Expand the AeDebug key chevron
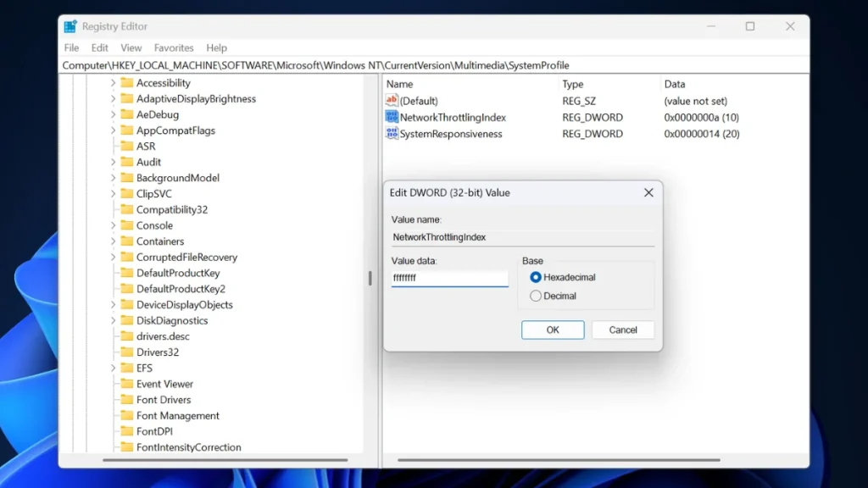The width and height of the screenshot is (868, 488). point(113,114)
